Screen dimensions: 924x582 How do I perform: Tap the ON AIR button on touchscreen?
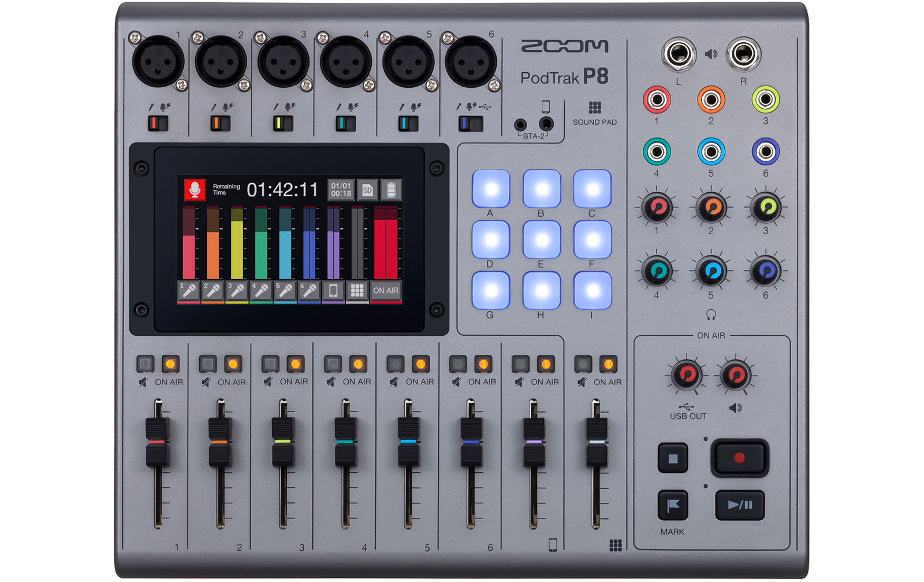coord(386,291)
